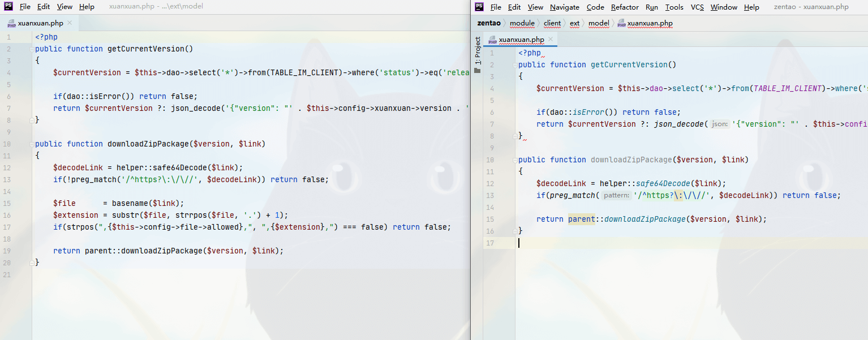Toggle the 1: Project tool window
The height and width of the screenshot is (340, 868).
pyautogui.click(x=478, y=51)
